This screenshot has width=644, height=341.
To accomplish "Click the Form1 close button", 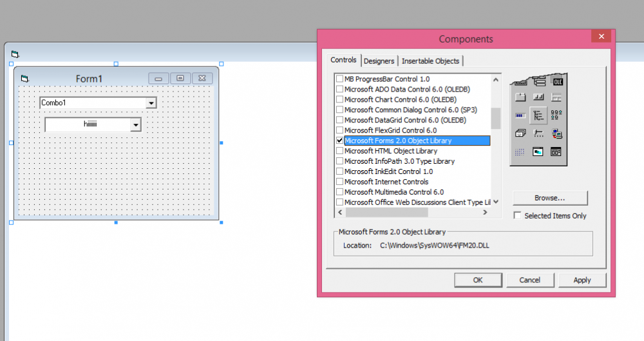I will (202, 78).
